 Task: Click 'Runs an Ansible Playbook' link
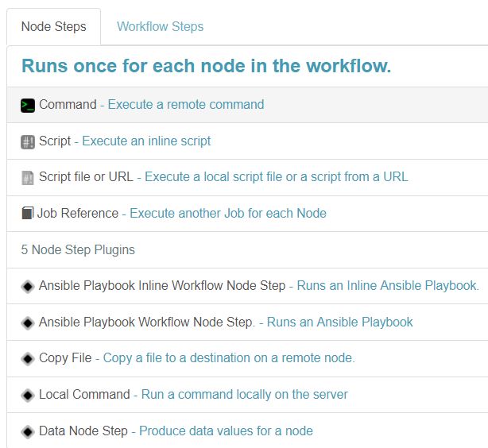tap(339, 322)
